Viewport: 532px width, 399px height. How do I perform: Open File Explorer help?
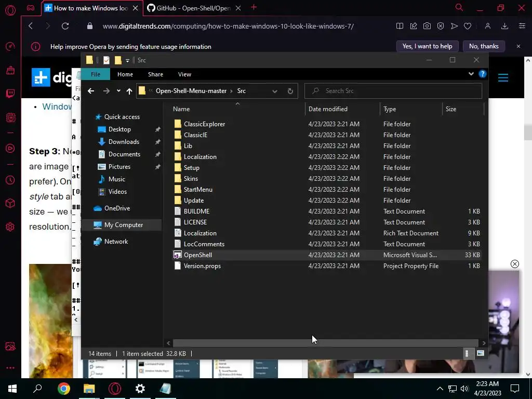483,74
